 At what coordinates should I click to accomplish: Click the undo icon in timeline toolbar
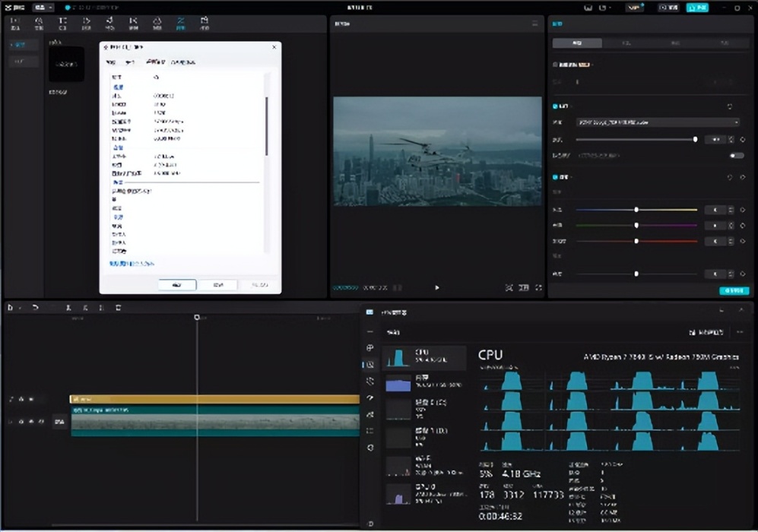click(x=35, y=308)
